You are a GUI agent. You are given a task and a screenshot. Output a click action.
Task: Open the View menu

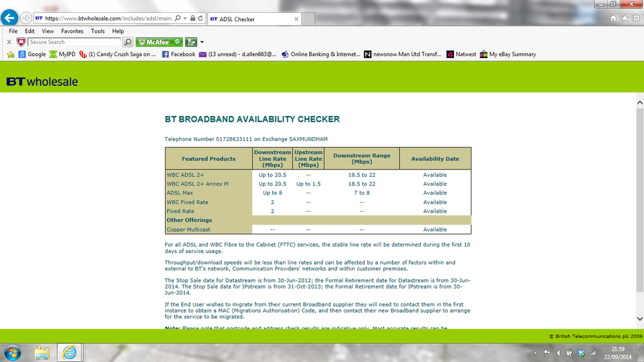[x=48, y=31]
